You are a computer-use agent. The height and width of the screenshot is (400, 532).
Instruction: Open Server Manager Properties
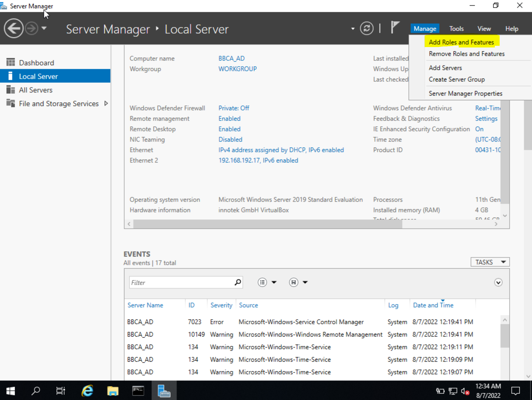[x=465, y=93]
